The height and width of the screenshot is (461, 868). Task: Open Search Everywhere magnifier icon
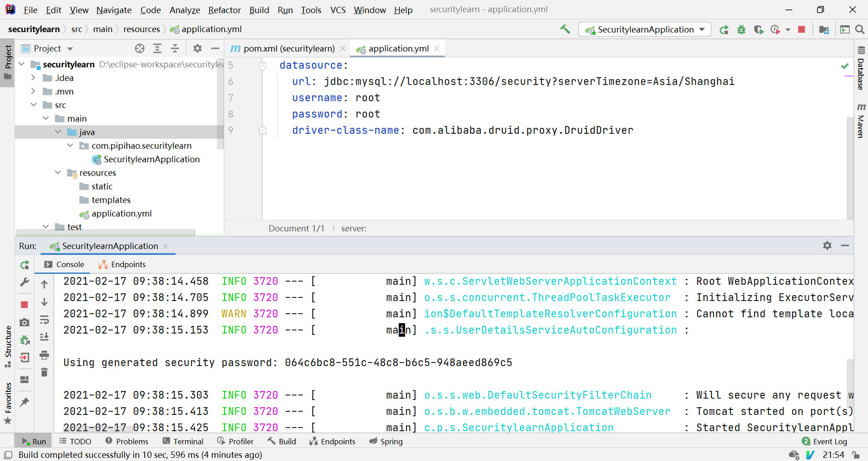pyautogui.click(x=860, y=30)
